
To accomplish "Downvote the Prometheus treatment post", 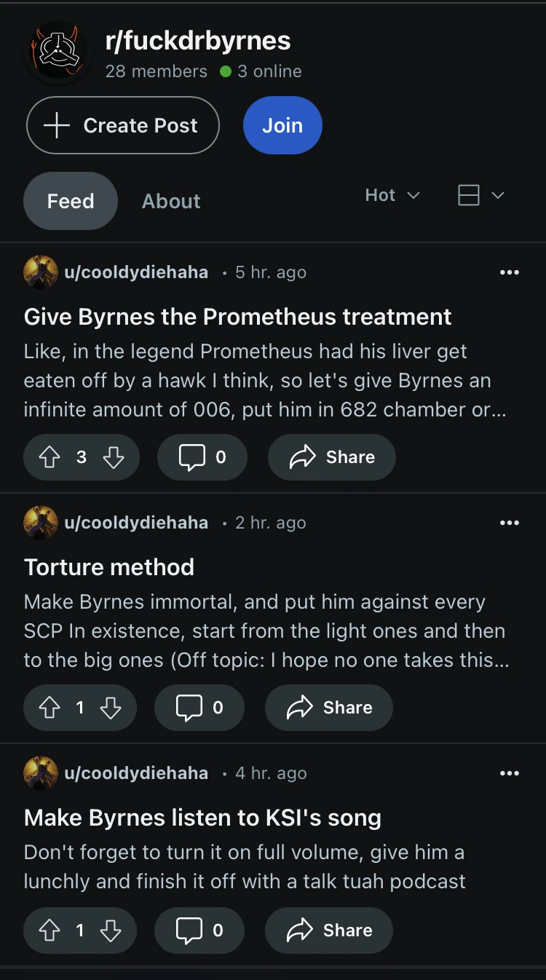I will [x=113, y=457].
